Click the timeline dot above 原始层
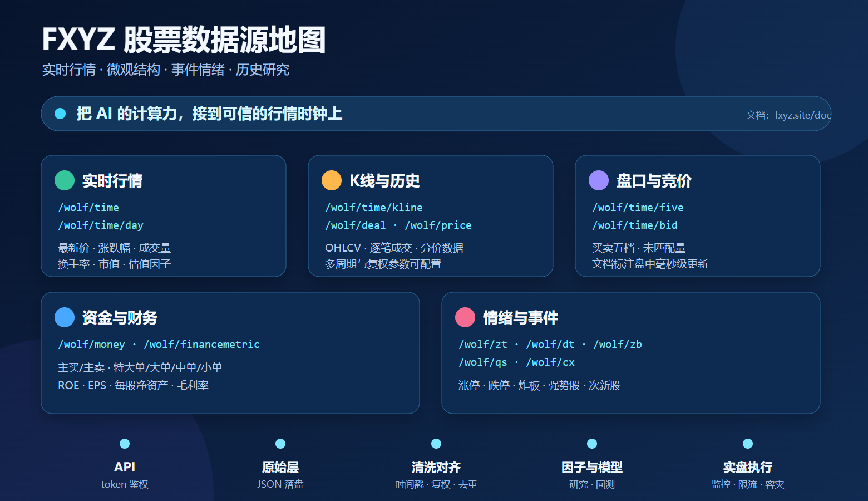 click(280, 444)
